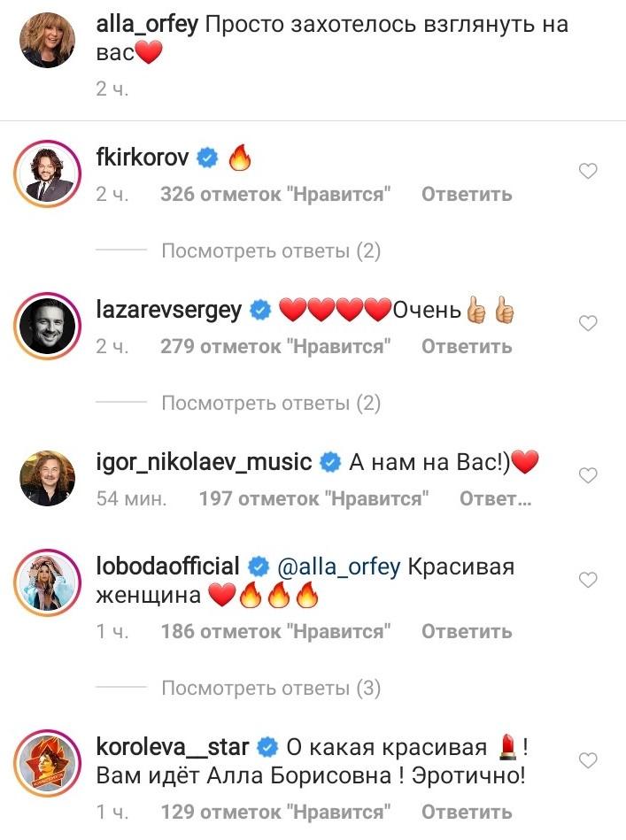Tap the heart beside koroleva__star's comment
The height and width of the screenshot is (840, 626).
(588, 760)
